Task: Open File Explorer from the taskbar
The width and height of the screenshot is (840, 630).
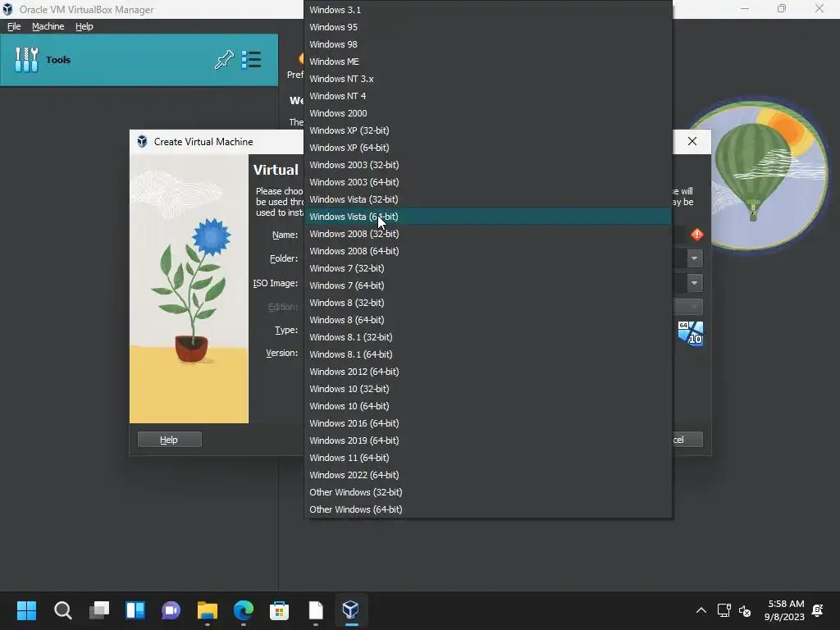Action: (x=208, y=610)
